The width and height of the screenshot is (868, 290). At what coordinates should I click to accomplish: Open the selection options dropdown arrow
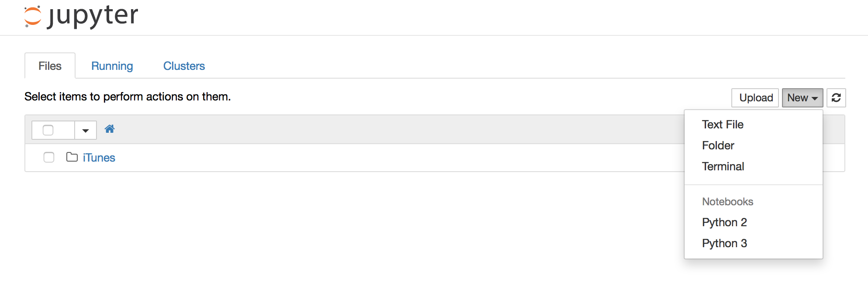(86, 130)
